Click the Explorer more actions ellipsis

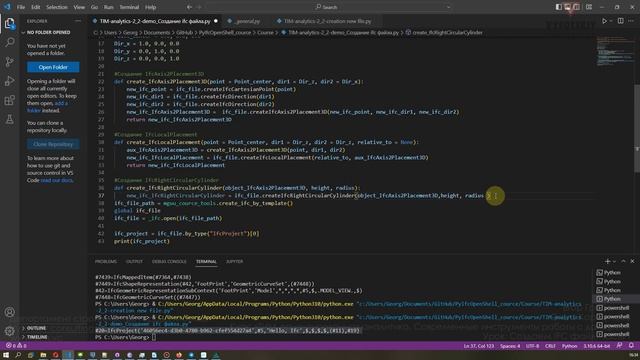[78, 21]
